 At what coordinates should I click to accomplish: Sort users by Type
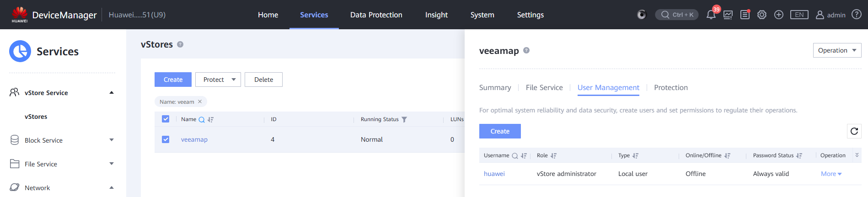636,156
